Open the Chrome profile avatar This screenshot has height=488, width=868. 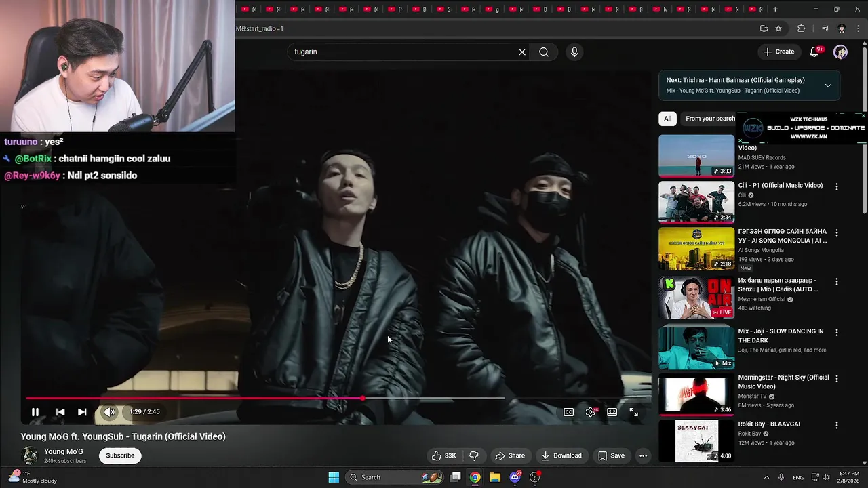(842, 28)
